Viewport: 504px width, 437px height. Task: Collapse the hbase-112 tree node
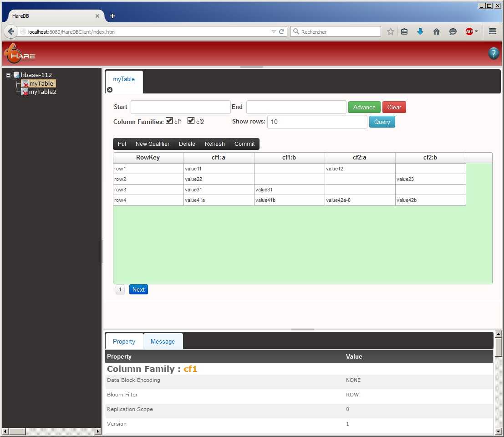8,75
